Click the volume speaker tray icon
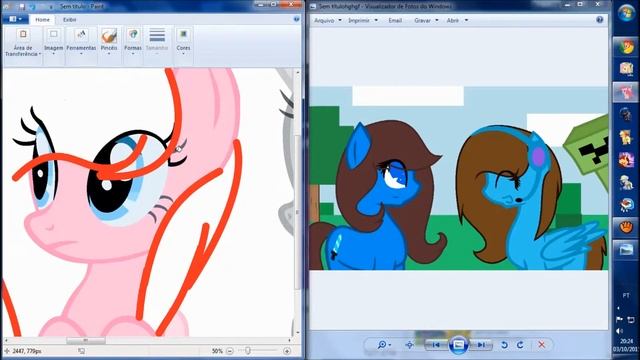Image resolution: width=640 pixels, height=360 pixels. tap(619, 331)
